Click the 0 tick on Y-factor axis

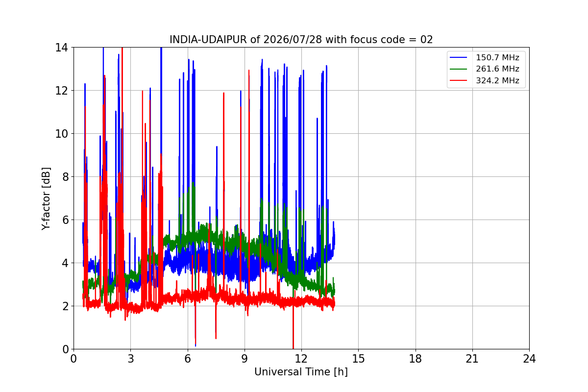tap(65, 349)
